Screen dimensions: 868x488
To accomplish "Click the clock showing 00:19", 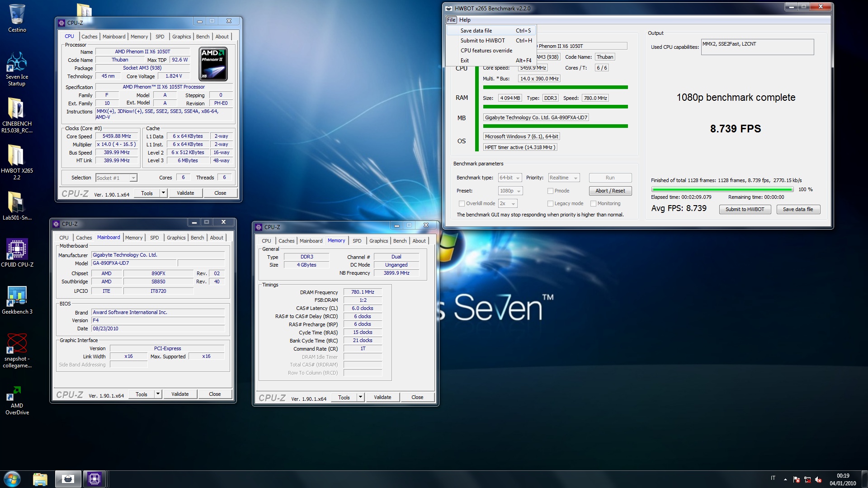I will 843,476.
